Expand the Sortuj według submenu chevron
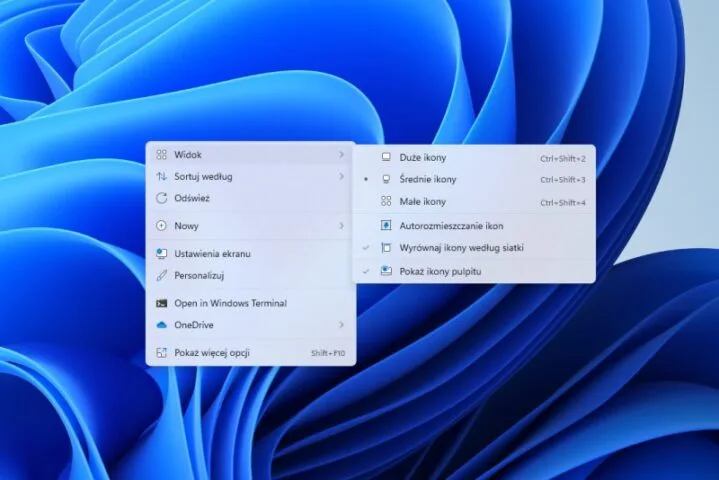 coord(341,176)
